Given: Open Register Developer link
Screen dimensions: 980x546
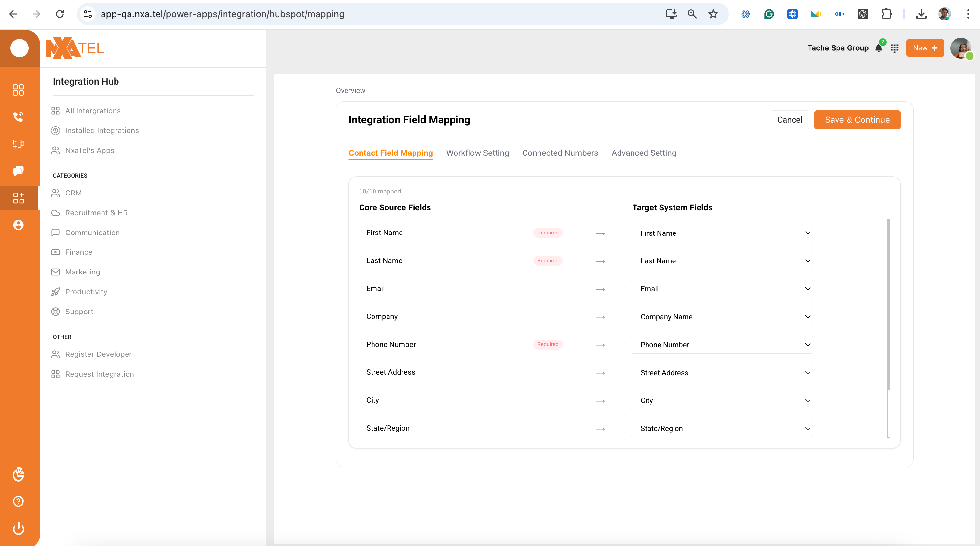Looking at the screenshot, I should (92, 354).
